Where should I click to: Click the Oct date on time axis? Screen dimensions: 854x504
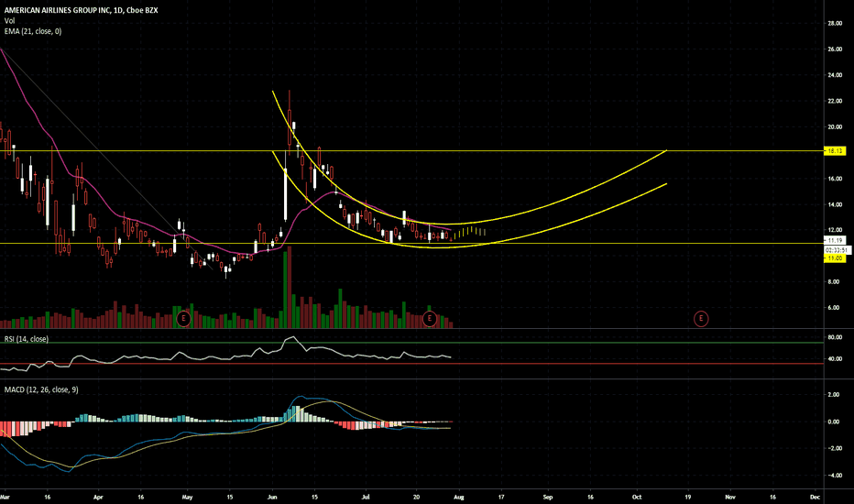(637, 497)
